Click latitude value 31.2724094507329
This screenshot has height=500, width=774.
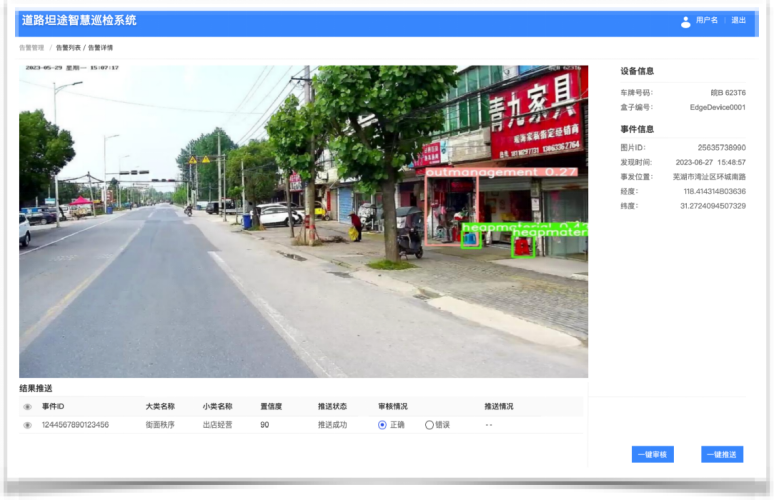coord(713,206)
